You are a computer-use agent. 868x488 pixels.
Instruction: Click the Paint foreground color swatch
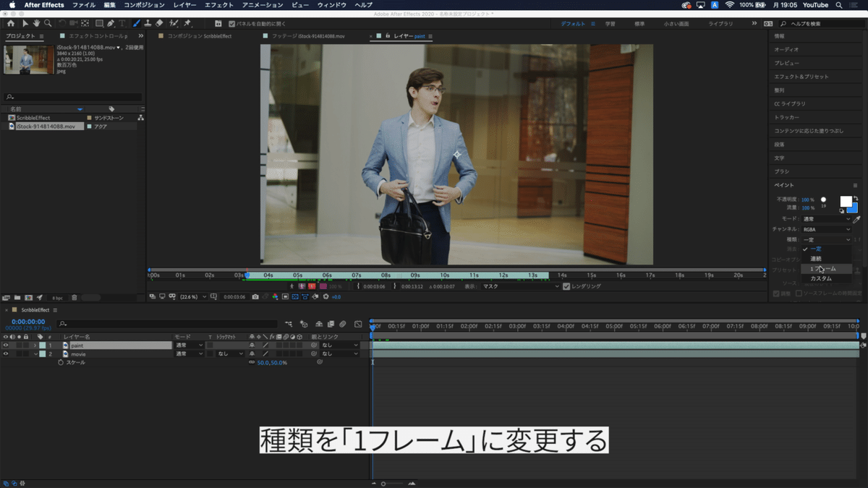pos(846,202)
